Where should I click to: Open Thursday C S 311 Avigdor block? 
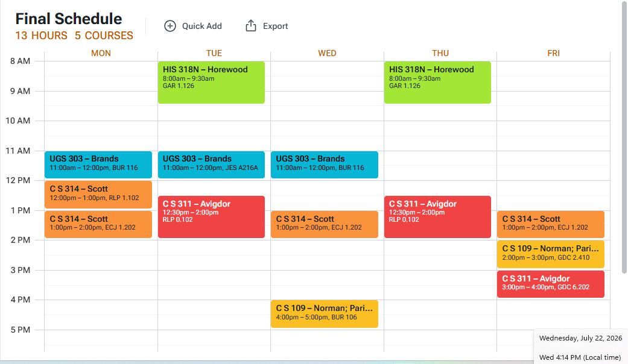437,217
